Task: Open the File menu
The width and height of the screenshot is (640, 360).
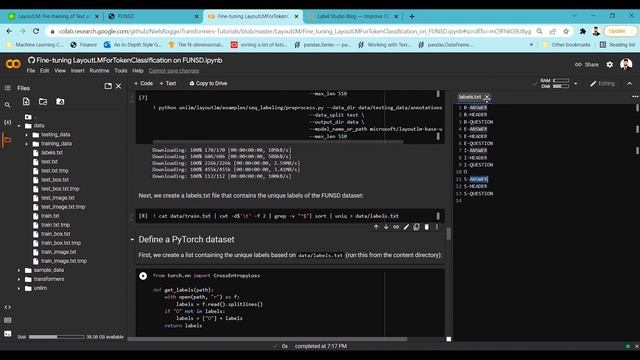Action: (31, 71)
